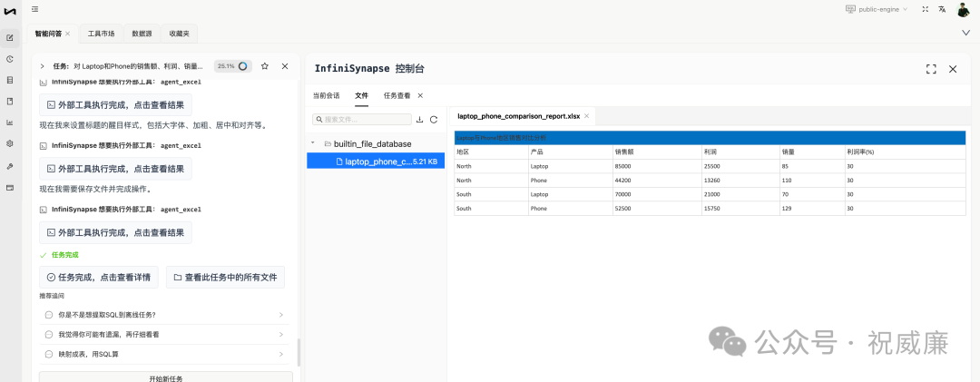The height and width of the screenshot is (382, 980).
Task: Star the current task as favorite
Action: [265, 66]
